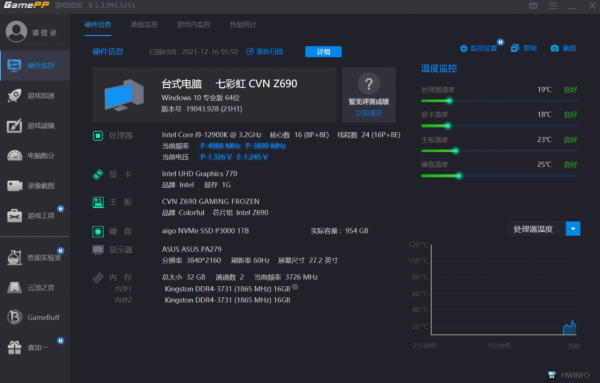Click the desktop computer image

click(124, 95)
